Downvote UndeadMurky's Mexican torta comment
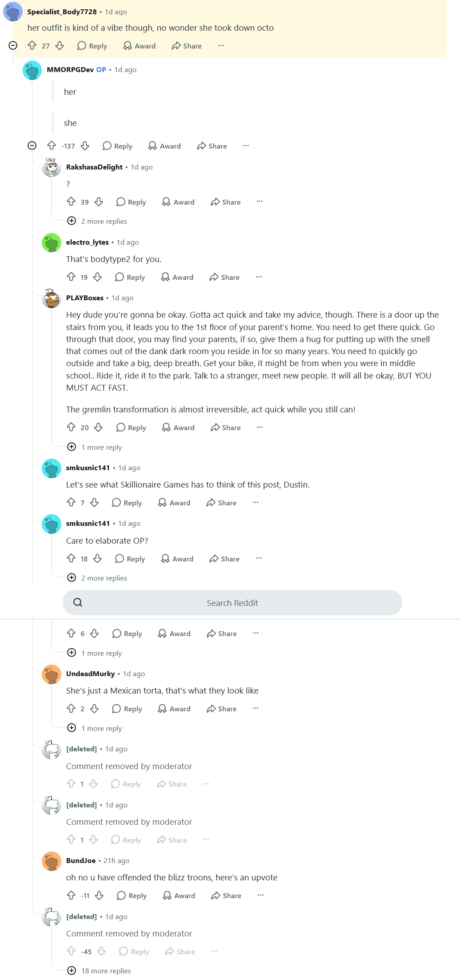The image size is (460, 980). click(x=94, y=708)
